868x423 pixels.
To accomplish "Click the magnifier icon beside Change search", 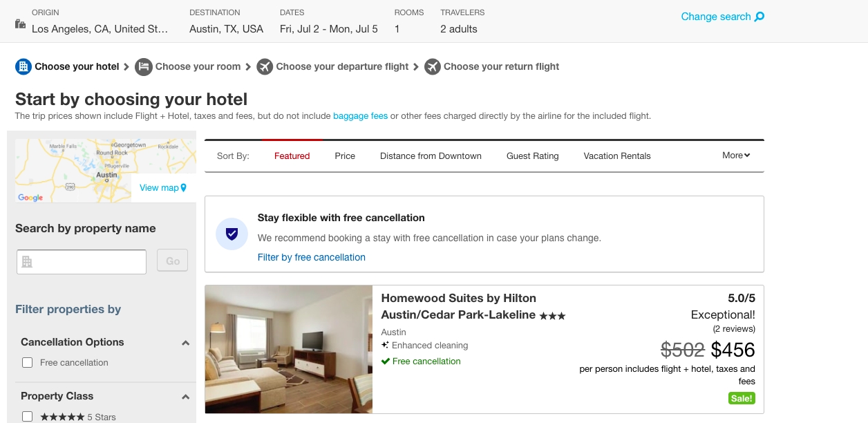I will coord(759,17).
